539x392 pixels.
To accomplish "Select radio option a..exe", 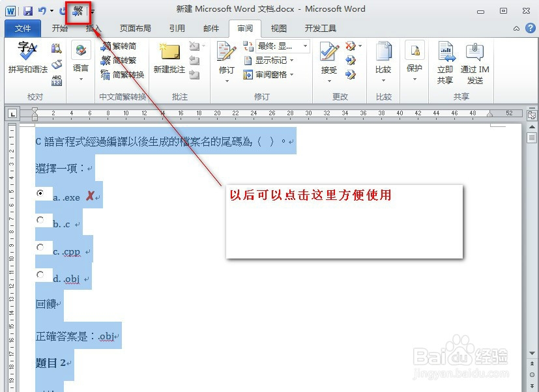I will coord(40,193).
